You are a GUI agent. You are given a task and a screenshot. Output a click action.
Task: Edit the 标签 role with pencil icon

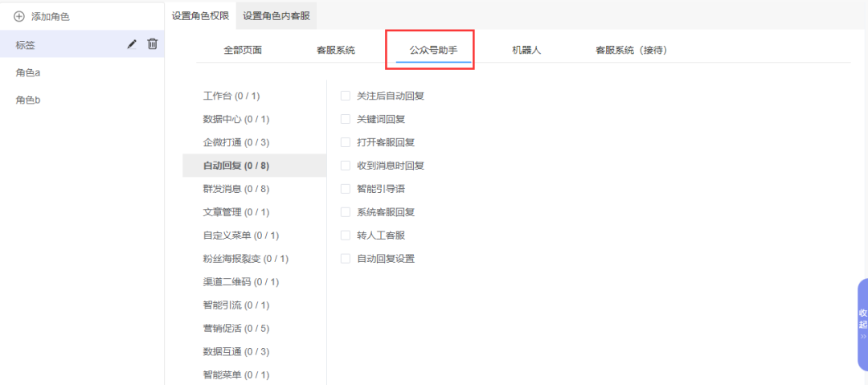pyautogui.click(x=132, y=44)
